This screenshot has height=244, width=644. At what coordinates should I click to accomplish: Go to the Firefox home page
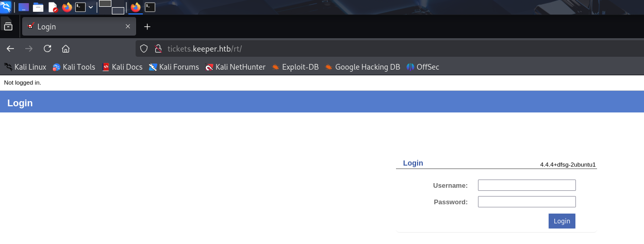coord(65,48)
